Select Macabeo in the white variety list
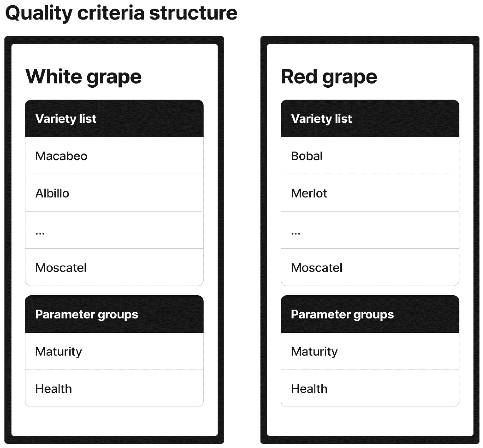Screen dimensions: 483x448 (114, 156)
